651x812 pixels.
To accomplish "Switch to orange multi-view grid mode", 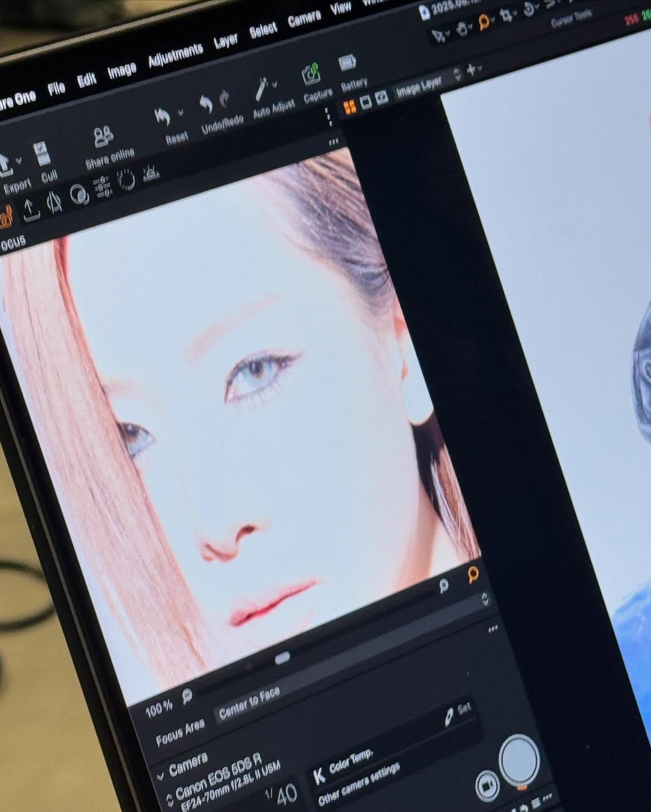I will 350,107.
